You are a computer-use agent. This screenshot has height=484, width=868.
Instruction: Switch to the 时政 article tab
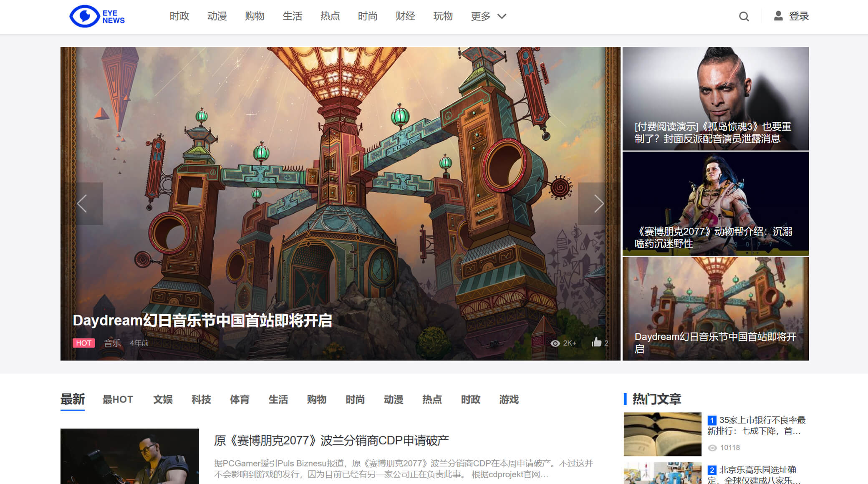click(x=471, y=399)
